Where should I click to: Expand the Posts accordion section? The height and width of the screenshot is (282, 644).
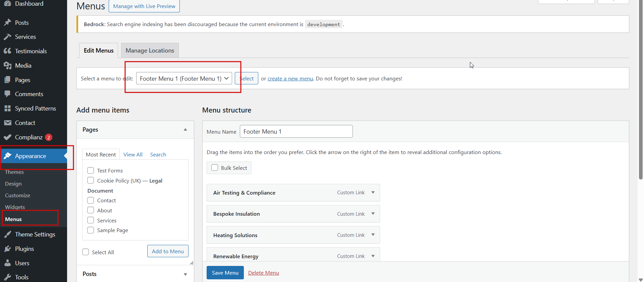click(x=185, y=274)
